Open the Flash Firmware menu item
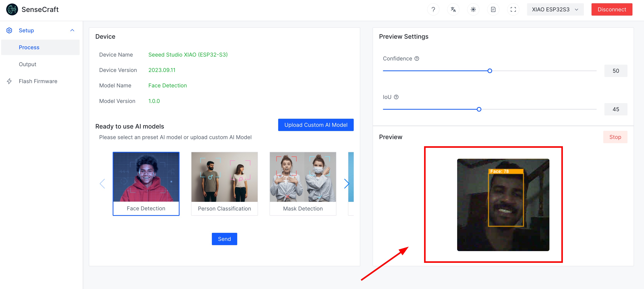Viewport: 644px width, 289px height. (38, 81)
